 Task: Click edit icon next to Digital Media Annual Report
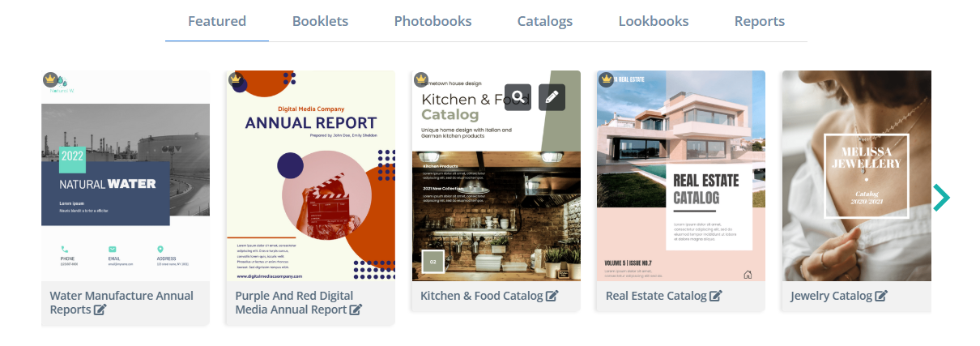pyautogui.click(x=356, y=310)
